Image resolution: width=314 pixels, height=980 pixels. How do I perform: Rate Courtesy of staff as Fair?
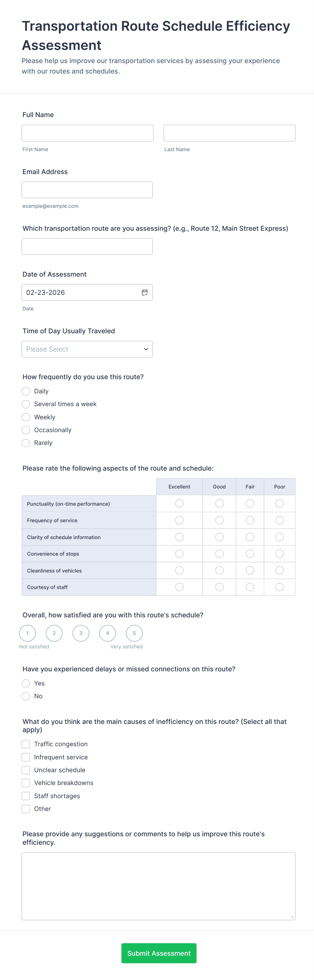click(250, 587)
